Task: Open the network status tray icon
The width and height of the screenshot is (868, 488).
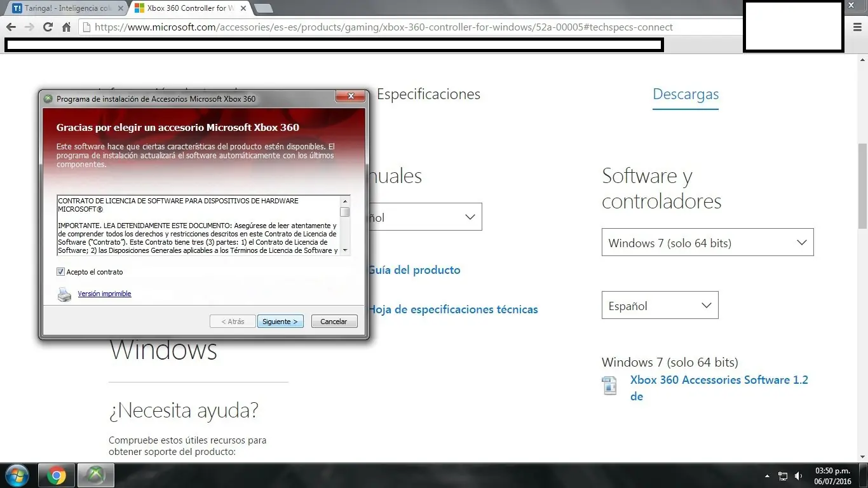Action: coord(783,476)
